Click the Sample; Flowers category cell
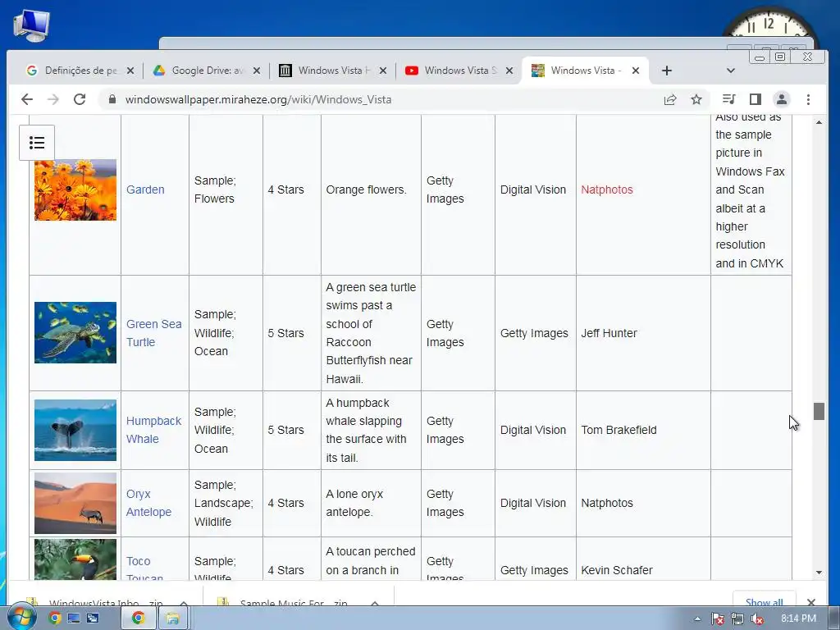The image size is (840, 630). tap(226, 195)
